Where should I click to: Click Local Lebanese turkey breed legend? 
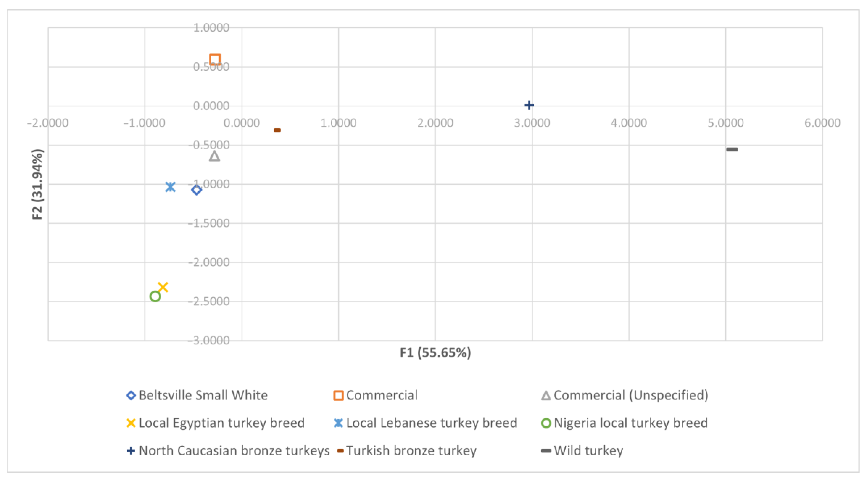(x=431, y=423)
